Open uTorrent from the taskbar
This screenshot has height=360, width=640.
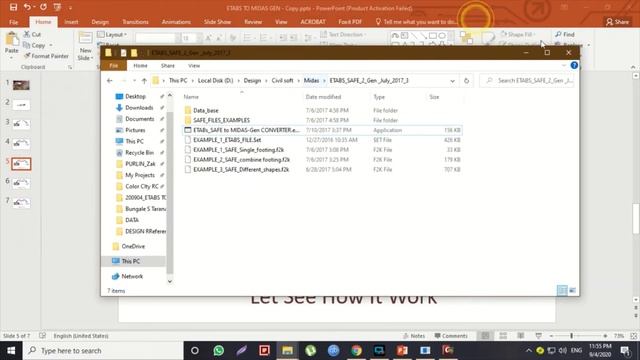click(311, 350)
